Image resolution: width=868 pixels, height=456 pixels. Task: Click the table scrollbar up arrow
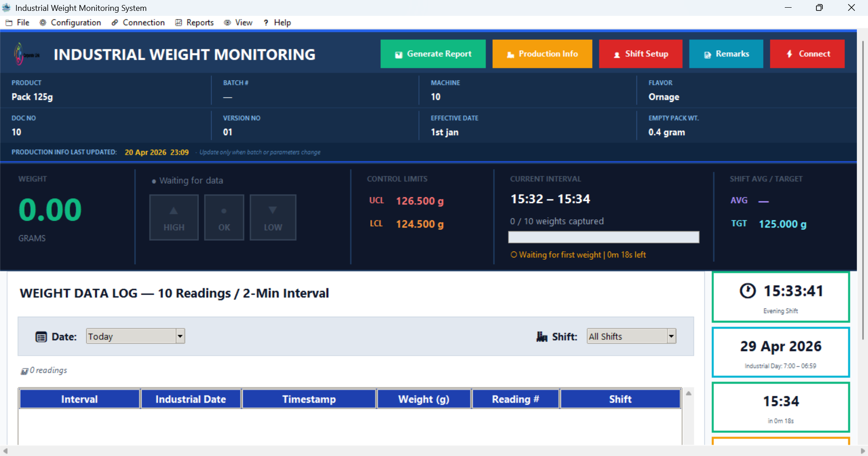coord(689,394)
